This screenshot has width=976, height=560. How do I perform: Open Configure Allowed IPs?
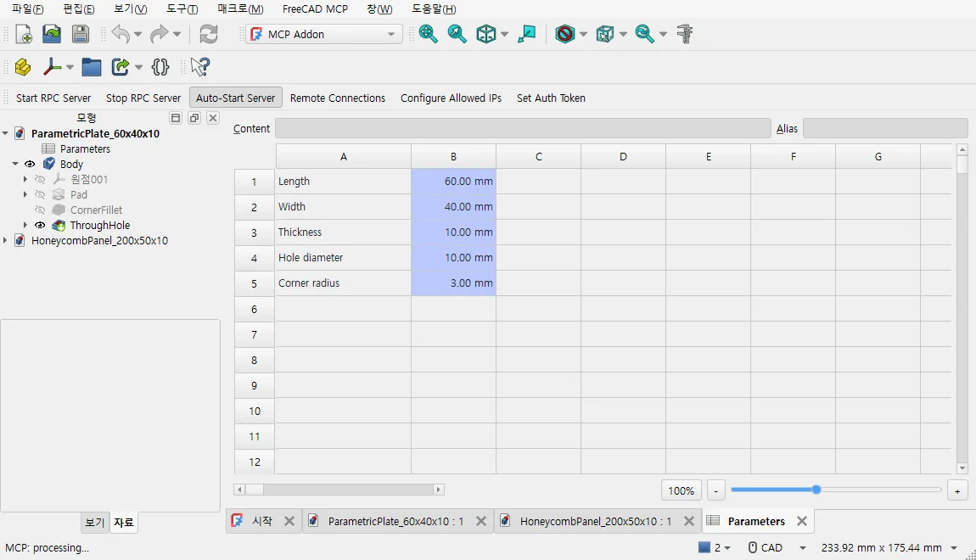tap(451, 98)
